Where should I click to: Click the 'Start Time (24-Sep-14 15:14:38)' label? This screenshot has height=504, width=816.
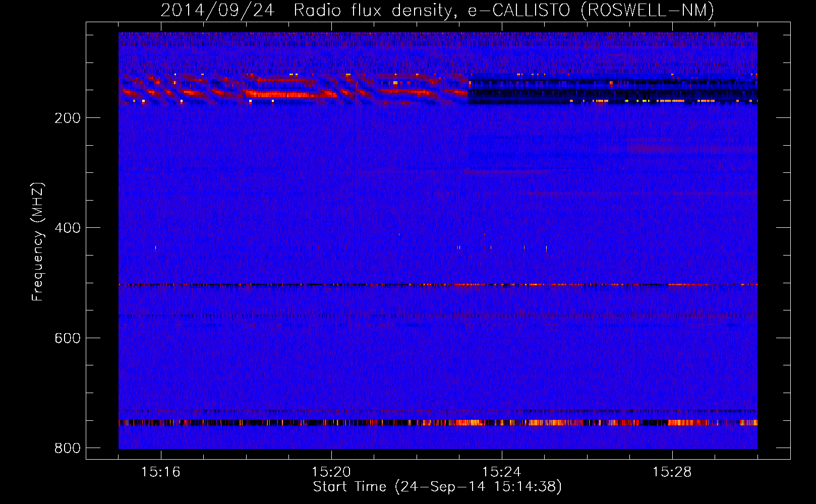pos(437,487)
